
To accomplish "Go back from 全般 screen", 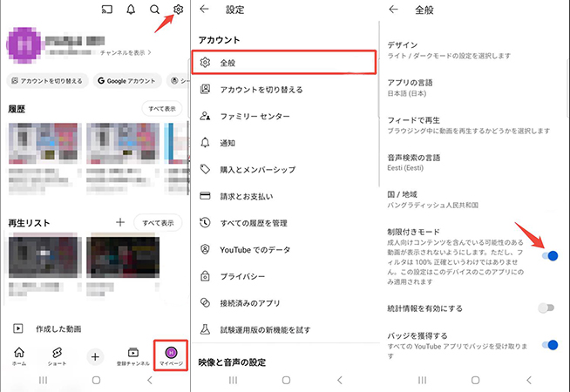I will (393, 10).
